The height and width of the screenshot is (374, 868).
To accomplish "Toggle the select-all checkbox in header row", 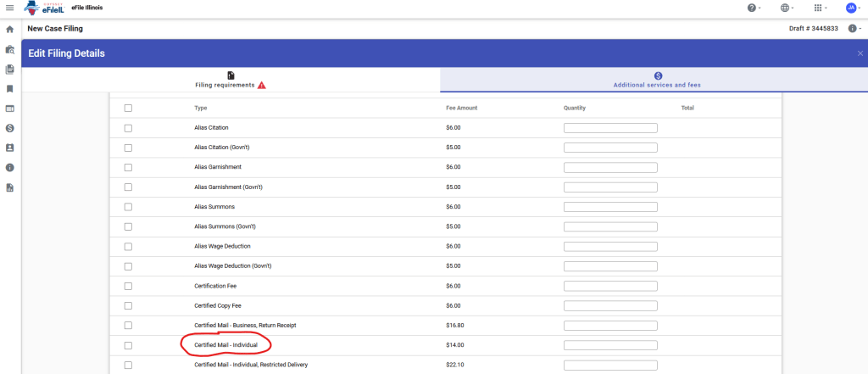I will tap(128, 108).
